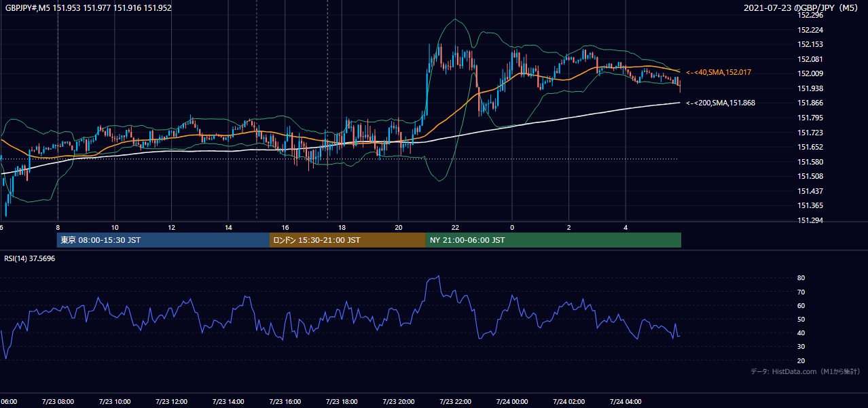This screenshot has width=868, height=408.
Task: Click price axis label 151.365
Action: 810,205
